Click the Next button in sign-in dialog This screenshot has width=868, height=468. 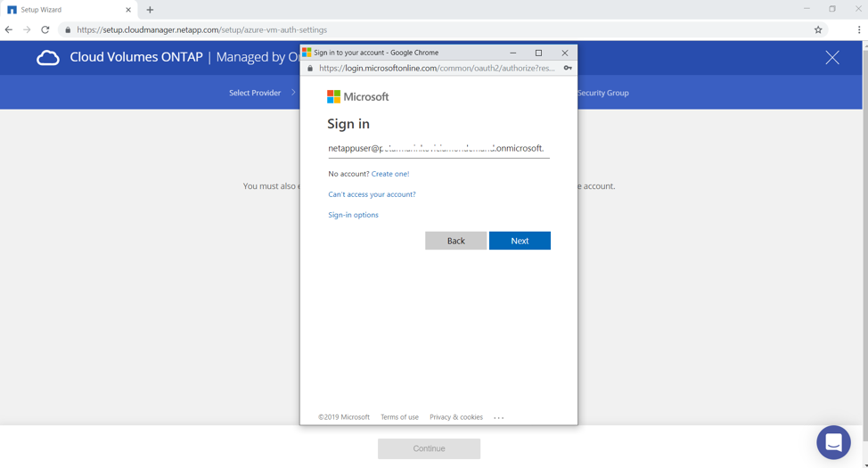coord(520,241)
